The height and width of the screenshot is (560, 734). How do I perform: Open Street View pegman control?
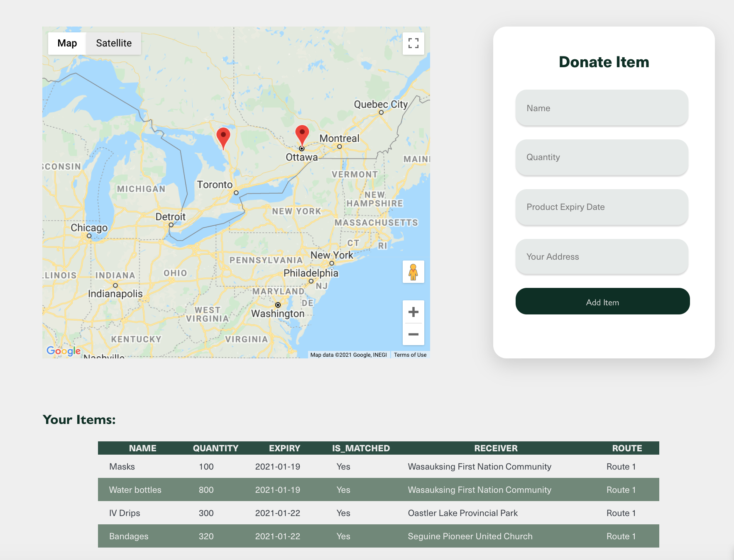point(413,272)
